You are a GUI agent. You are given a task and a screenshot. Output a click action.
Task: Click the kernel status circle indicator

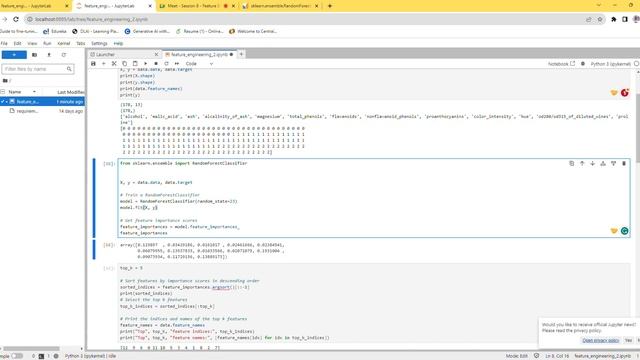coord(636,64)
